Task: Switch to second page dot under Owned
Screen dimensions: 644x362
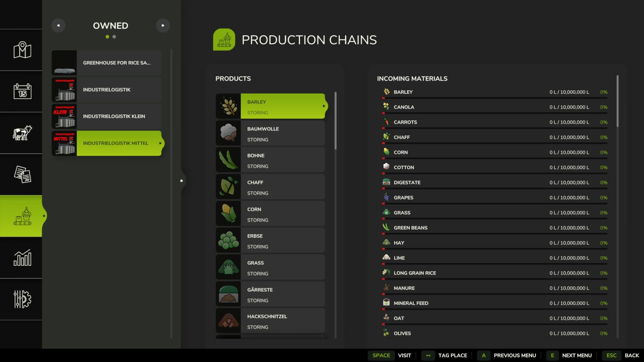Action: [114, 37]
